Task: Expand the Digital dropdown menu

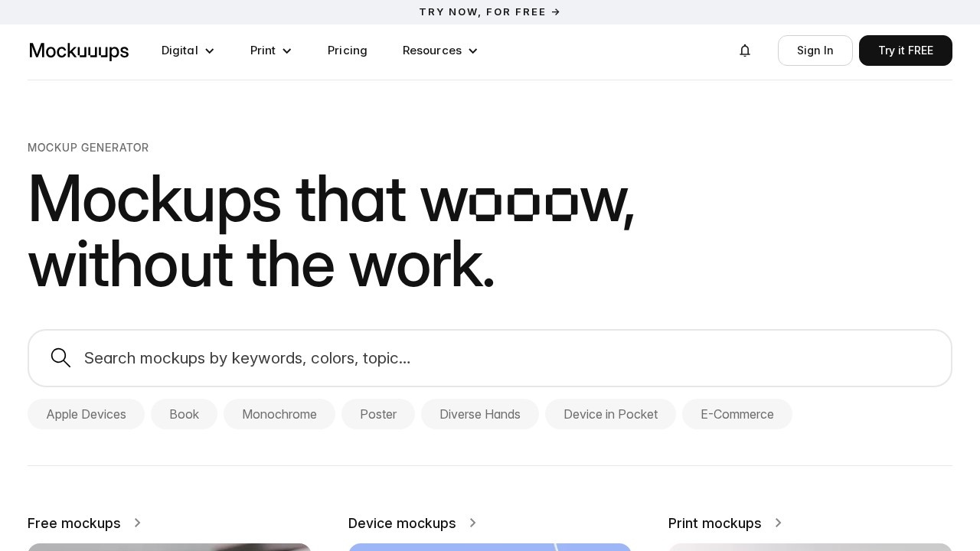Action: [188, 51]
